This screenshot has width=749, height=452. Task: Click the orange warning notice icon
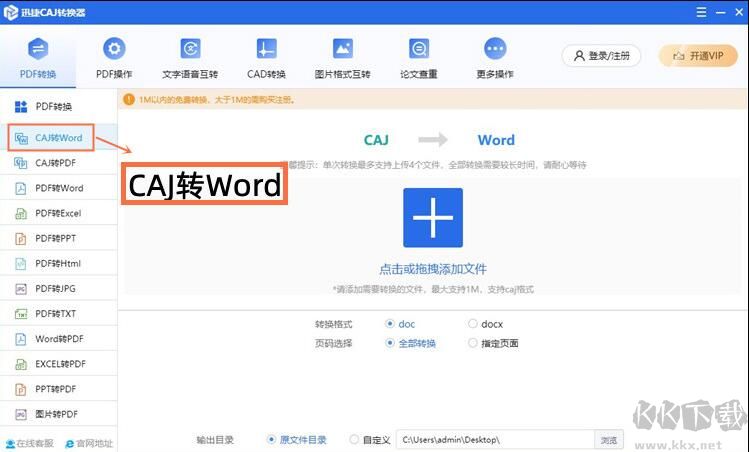[x=129, y=99]
